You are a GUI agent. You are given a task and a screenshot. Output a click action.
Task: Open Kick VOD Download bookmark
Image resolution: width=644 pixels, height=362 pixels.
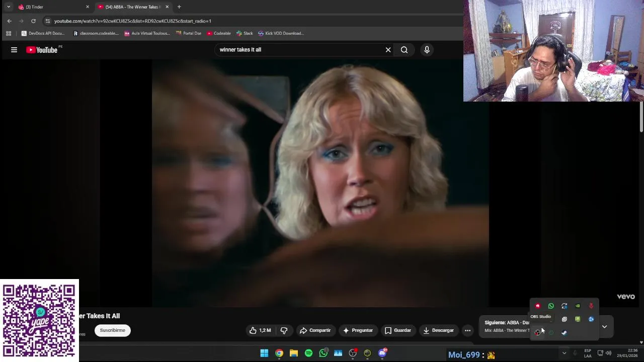pyautogui.click(x=281, y=33)
